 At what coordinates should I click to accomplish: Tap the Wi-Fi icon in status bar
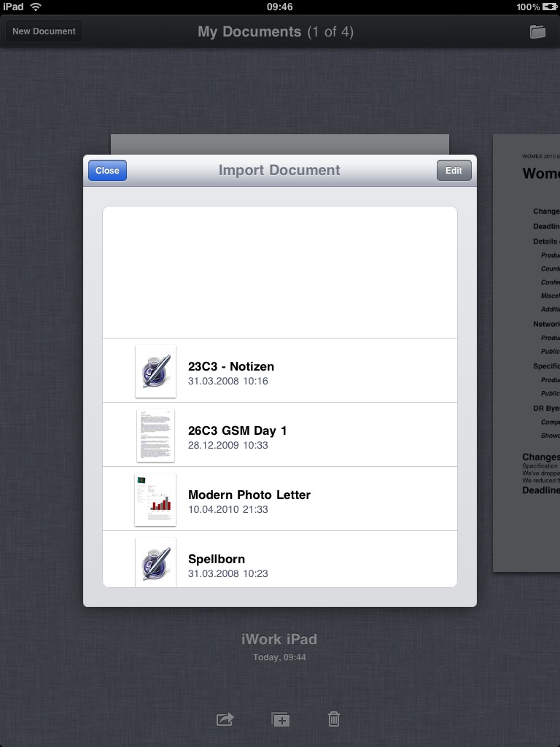coord(36,7)
